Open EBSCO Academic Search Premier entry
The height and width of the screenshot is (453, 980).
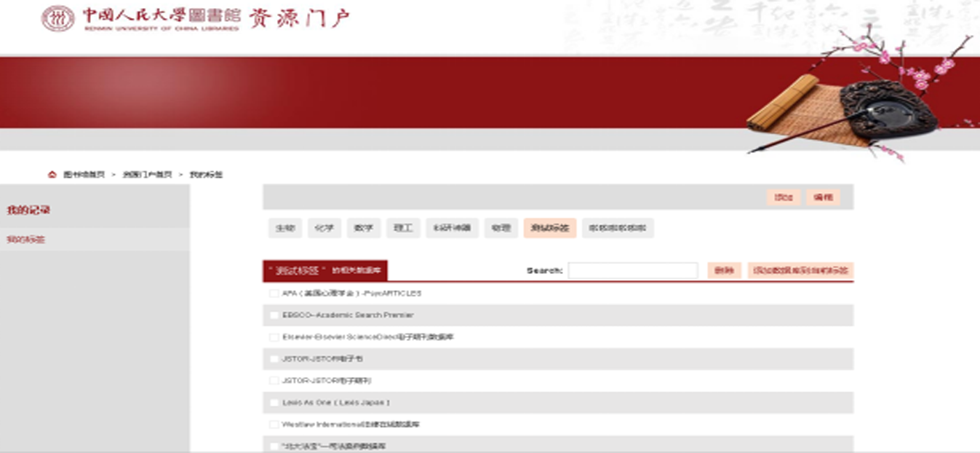click(348, 315)
